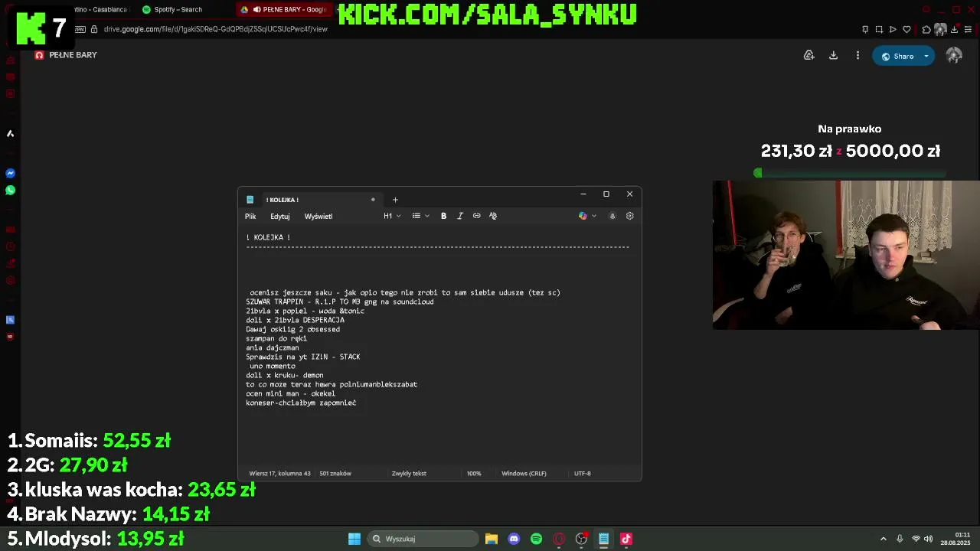
Task: Switch to Notepad from taskbar
Action: tap(603, 539)
